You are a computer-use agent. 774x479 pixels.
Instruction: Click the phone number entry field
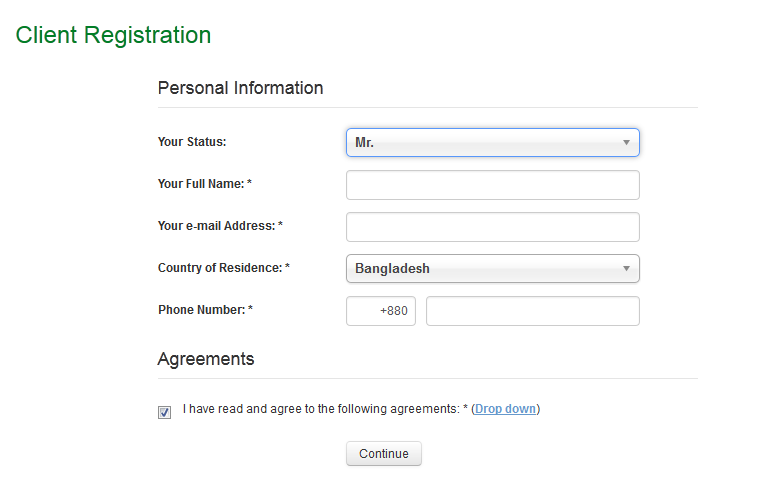533,311
